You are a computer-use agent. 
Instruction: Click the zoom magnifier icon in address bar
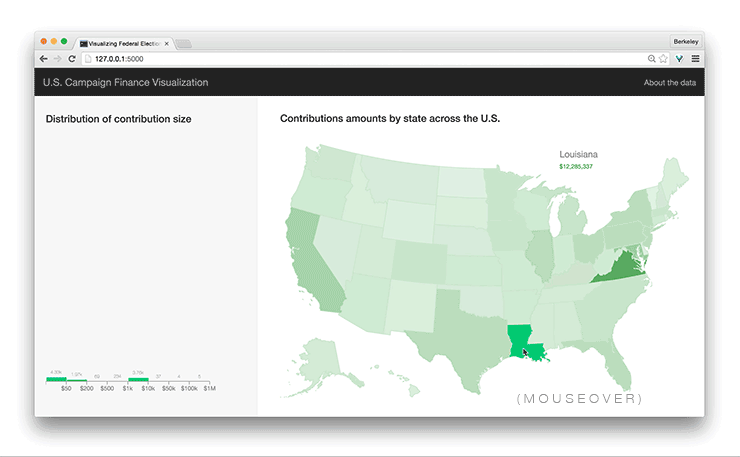pos(652,59)
